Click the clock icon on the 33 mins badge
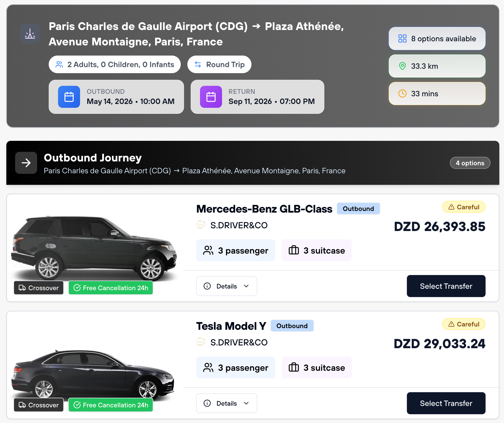The image size is (504, 423). coord(402,94)
